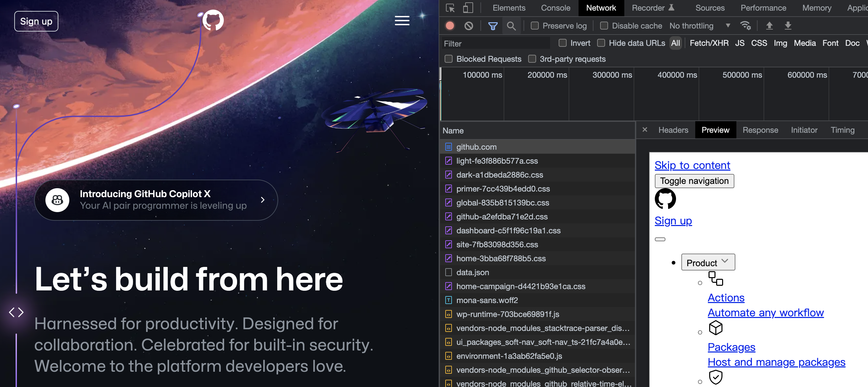The image size is (868, 387).
Task: Toggle the device toolbar icon
Action: click(468, 8)
